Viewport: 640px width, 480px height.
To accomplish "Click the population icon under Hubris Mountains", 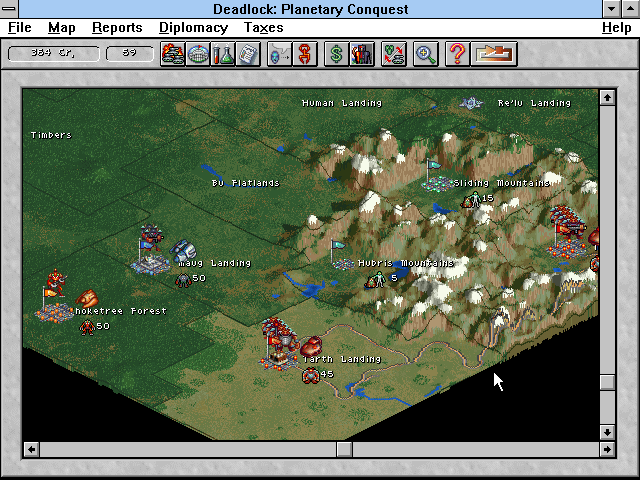I will click(375, 280).
